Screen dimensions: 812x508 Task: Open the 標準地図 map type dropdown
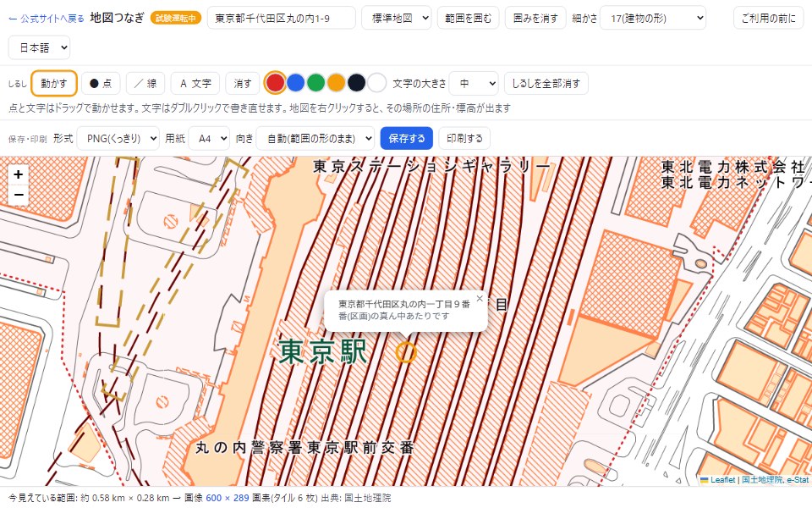(x=396, y=18)
